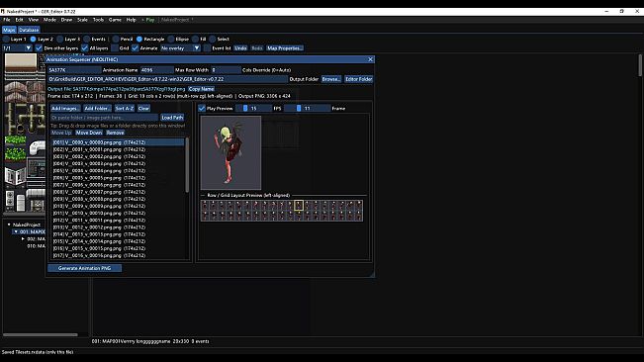Open the Tools menu
The width and height of the screenshot is (644, 362).
(98, 20)
